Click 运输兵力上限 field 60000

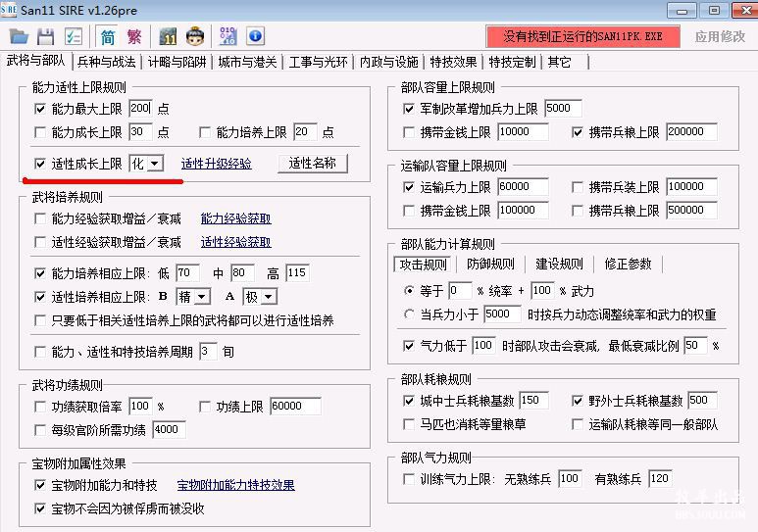click(523, 187)
